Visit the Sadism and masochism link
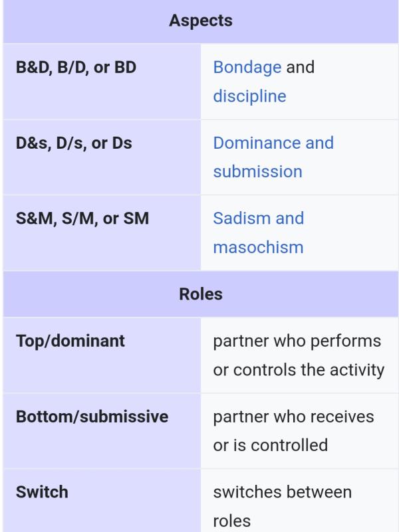Viewport: 399px width, 532px height. tap(258, 219)
